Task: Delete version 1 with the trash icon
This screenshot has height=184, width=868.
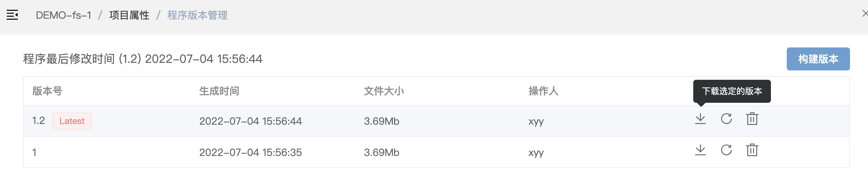Action: click(752, 150)
